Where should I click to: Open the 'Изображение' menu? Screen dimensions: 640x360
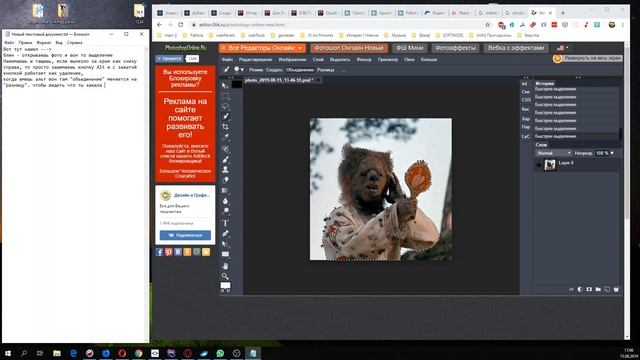coord(292,60)
